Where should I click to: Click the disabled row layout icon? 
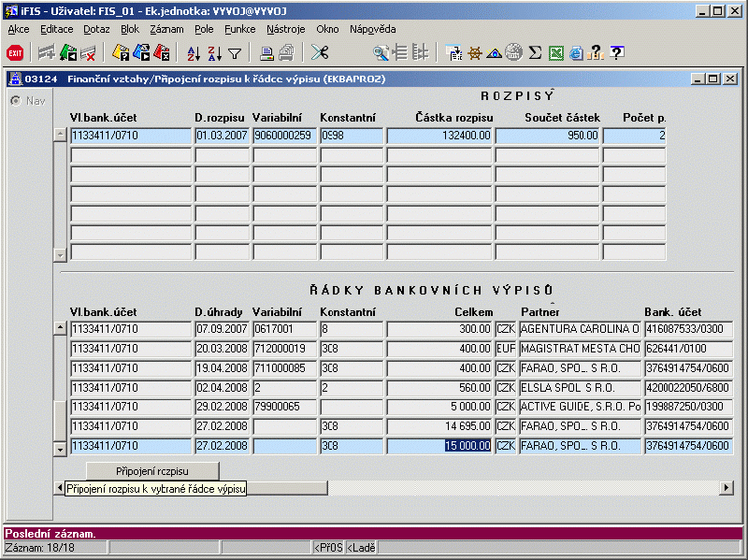tap(400, 52)
